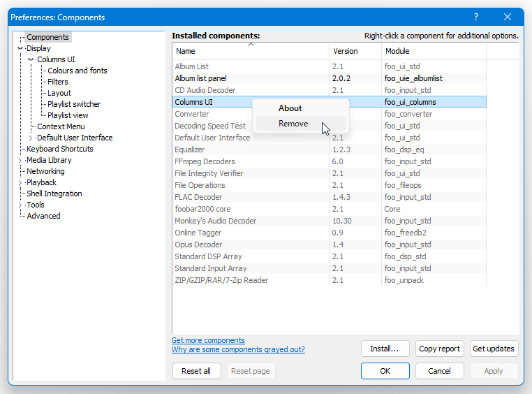Click the Reset all button
This screenshot has height=394, width=532.
[x=196, y=371]
